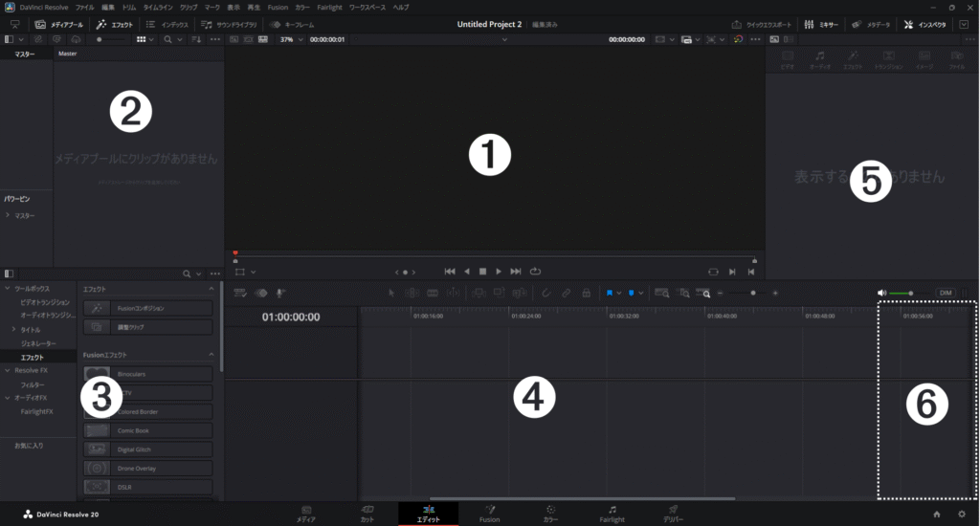Click the play button in the viewer

pos(499,272)
